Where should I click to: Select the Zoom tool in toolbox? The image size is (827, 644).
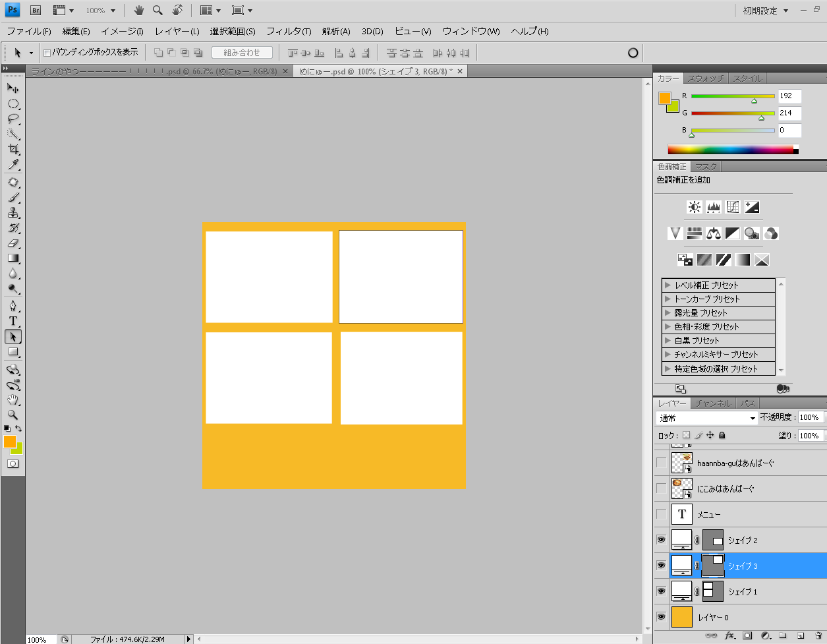[13, 415]
